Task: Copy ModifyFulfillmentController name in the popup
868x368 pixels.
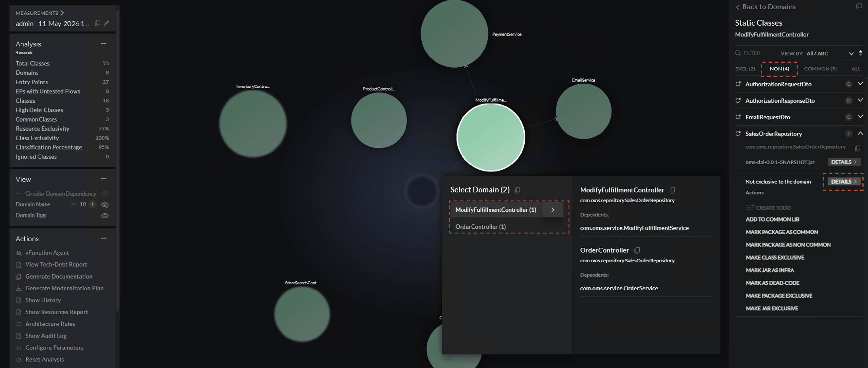Action: tap(672, 190)
